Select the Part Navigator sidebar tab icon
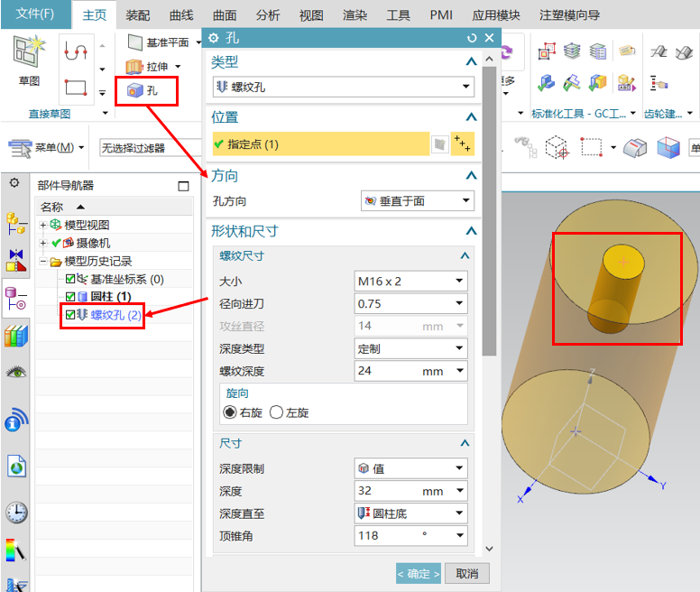Image resolution: width=700 pixels, height=592 pixels. coord(16,298)
